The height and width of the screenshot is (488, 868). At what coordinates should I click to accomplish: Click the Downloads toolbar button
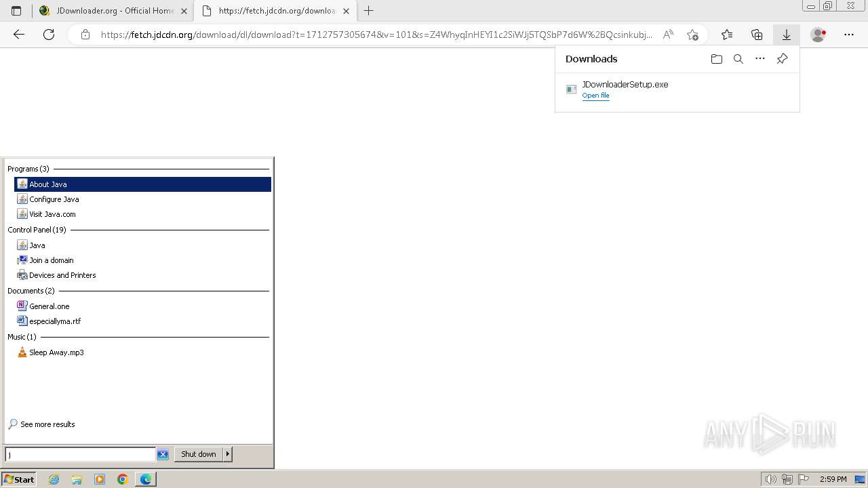(x=787, y=35)
